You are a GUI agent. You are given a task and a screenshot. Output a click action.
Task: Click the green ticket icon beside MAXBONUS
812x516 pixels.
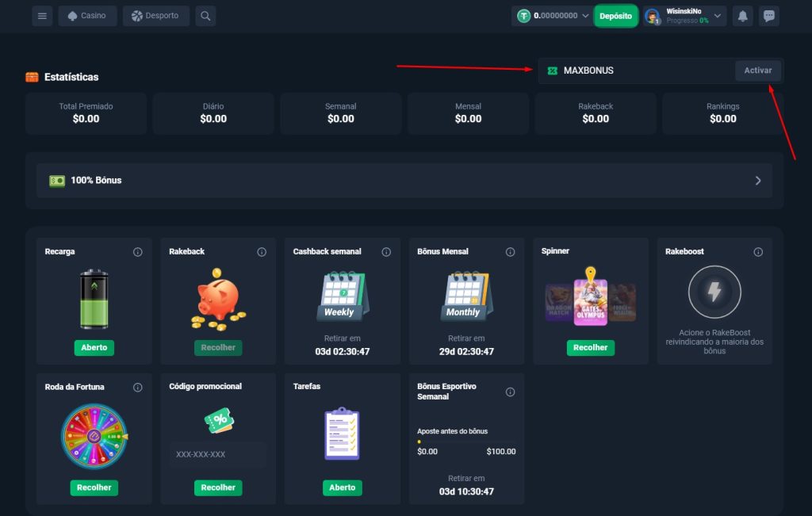553,71
